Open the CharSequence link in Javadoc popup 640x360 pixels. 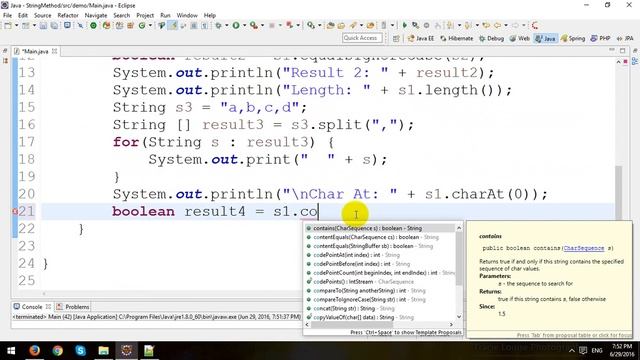point(584,248)
